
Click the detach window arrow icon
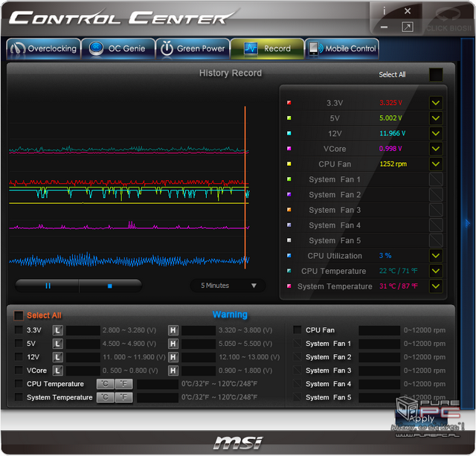tap(408, 27)
